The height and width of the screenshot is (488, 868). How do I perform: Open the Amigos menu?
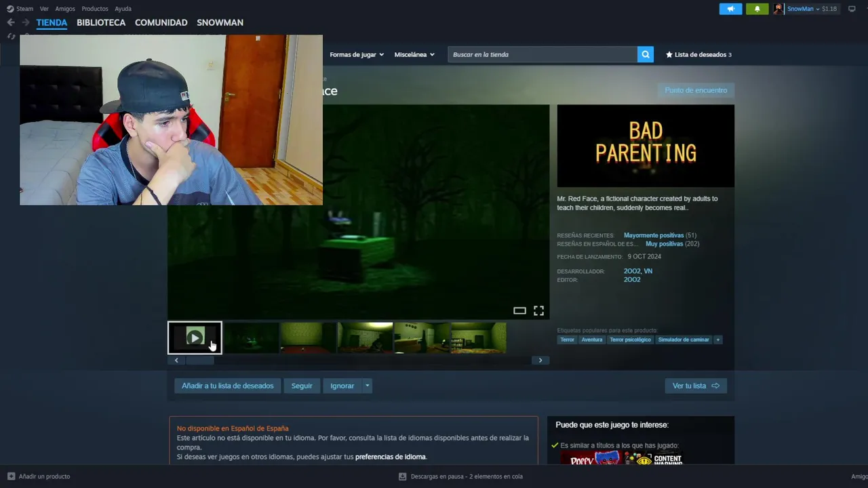pos(65,9)
